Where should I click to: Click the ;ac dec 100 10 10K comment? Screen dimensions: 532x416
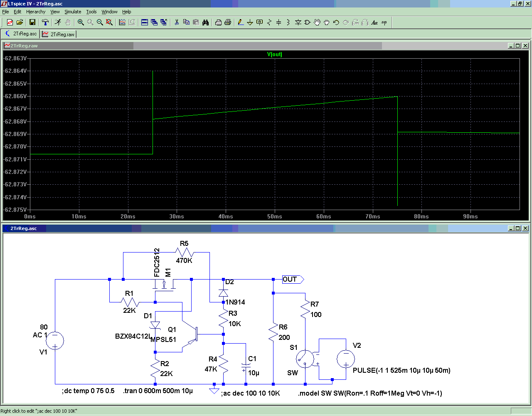point(251,393)
